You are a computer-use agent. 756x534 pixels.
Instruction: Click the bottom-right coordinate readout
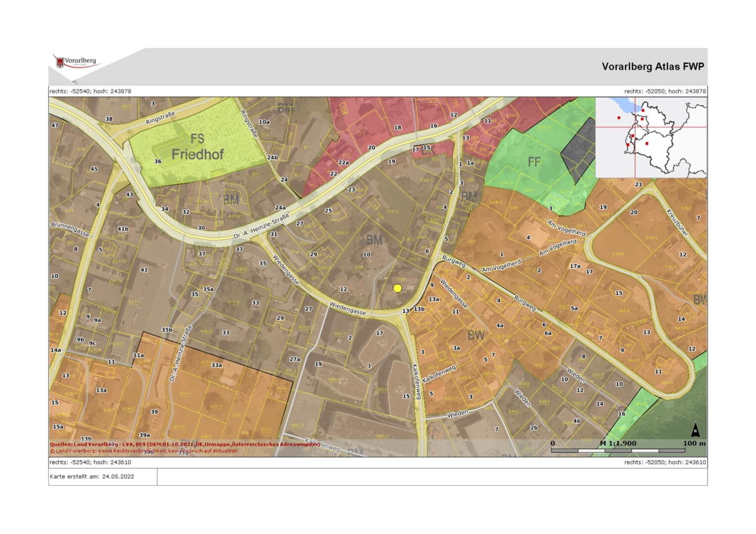(664, 462)
